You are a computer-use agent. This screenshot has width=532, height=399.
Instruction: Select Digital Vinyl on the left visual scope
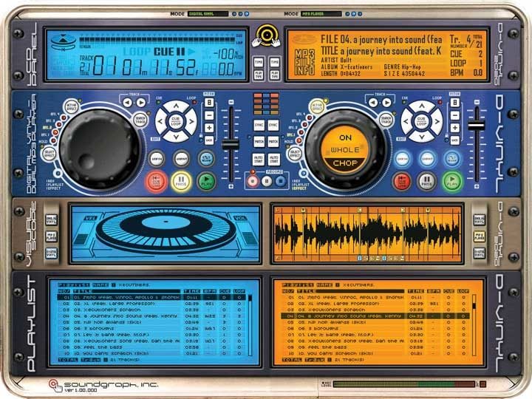coord(51,253)
